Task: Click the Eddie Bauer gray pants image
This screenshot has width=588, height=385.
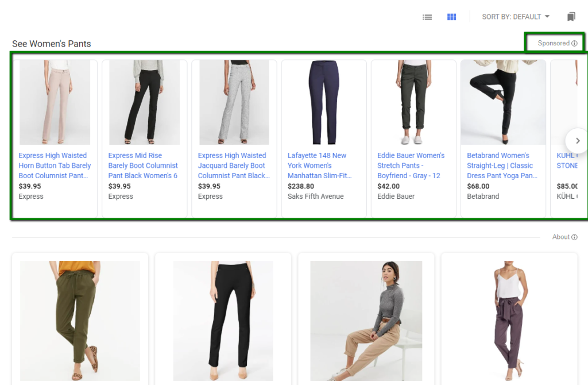Action: (413, 102)
